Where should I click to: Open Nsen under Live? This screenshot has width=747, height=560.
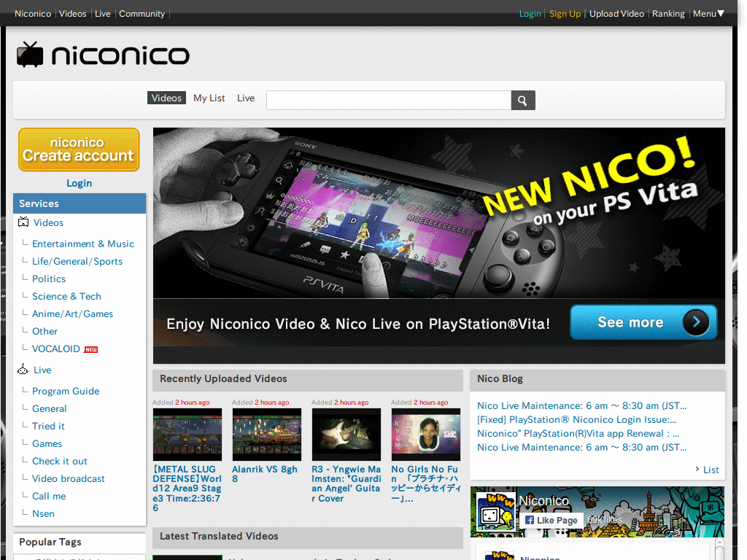pyautogui.click(x=43, y=514)
